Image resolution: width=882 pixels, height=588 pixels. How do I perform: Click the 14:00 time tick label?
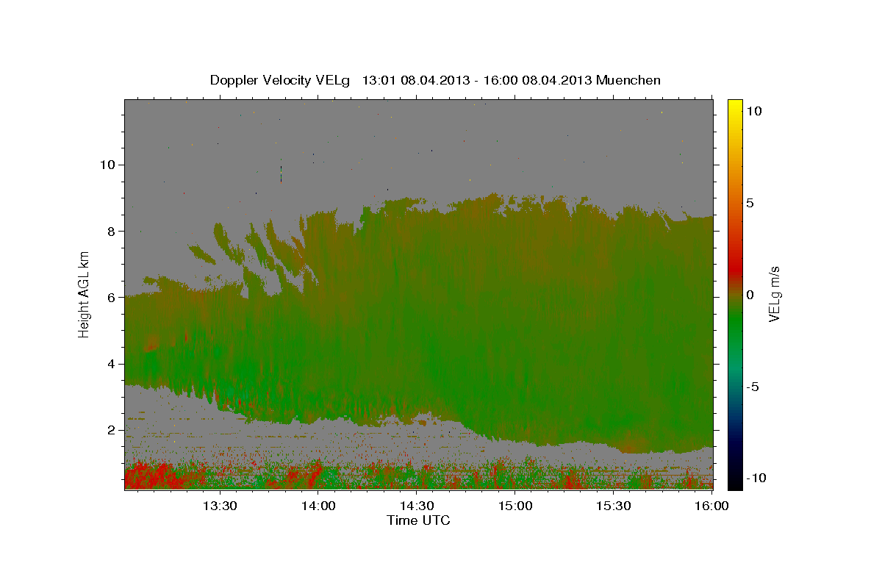(319, 506)
